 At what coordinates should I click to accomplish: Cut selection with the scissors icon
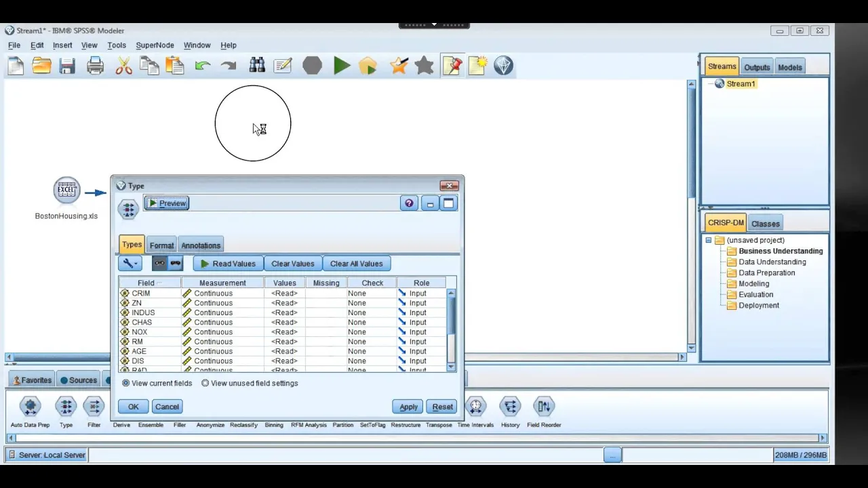click(123, 66)
